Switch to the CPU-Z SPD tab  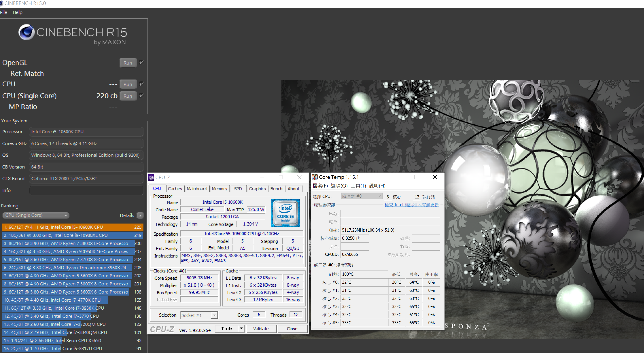point(238,189)
